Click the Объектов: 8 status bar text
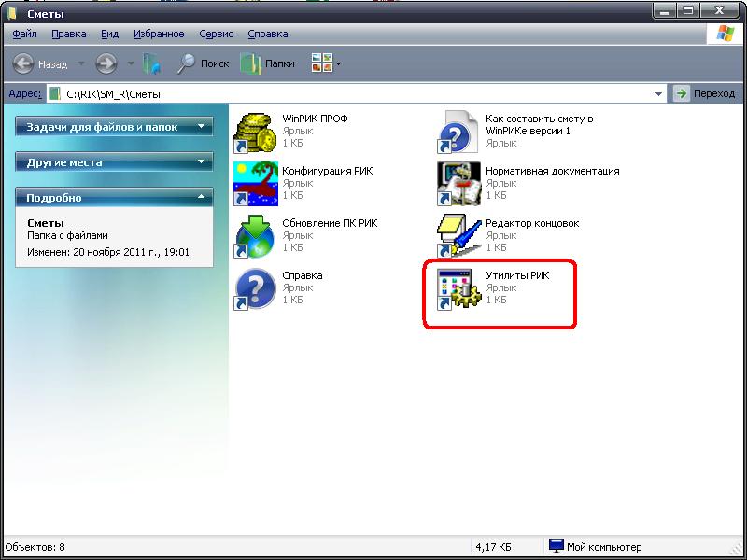 [x=35, y=547]
